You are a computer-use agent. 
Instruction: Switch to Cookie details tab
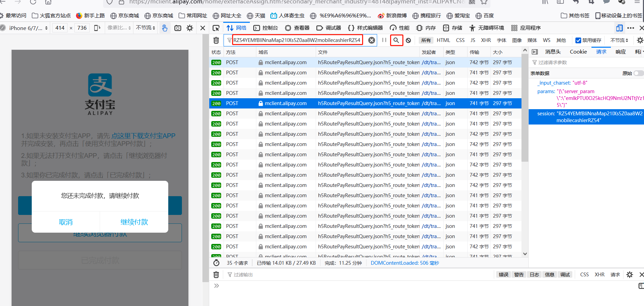click(x=578, y=52)
